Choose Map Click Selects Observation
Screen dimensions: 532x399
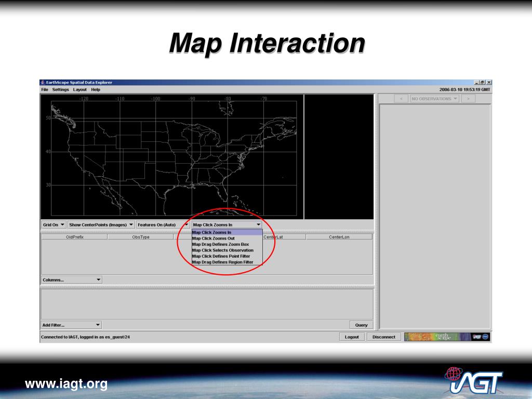point(227,250)
